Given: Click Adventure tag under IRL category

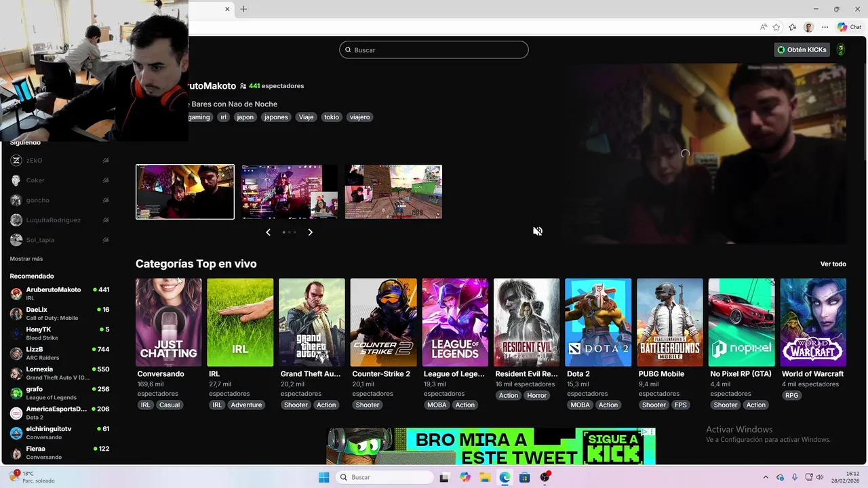Looking at the screenshot, I should 246,405.
